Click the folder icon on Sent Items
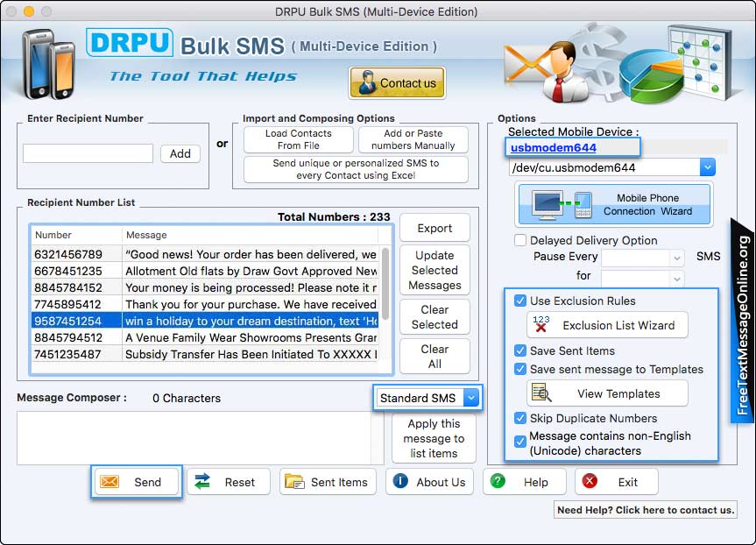The height and width of the screenshot is (545, 756). click(x=294, y=481)
